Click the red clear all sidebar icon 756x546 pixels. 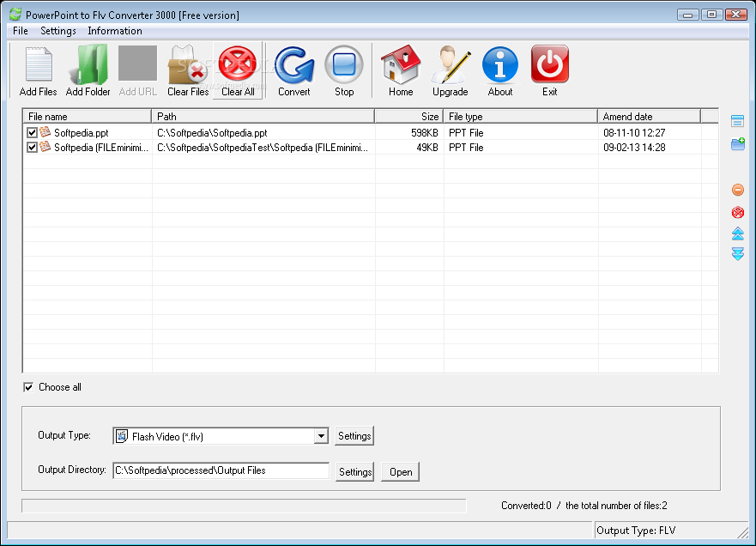[738, 212]
